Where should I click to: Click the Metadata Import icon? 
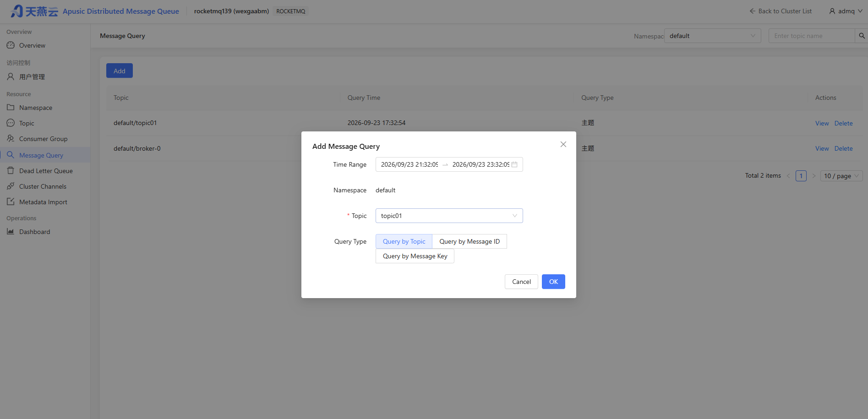(x=11, y=202)
